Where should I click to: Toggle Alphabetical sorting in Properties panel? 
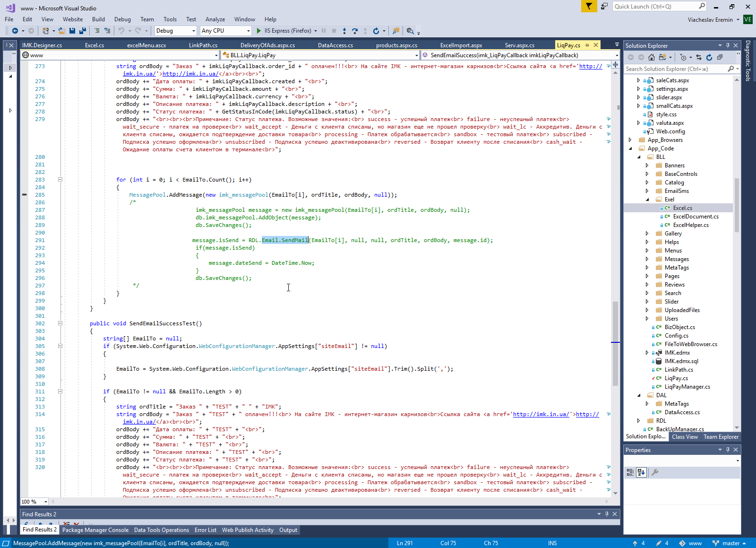coord(641,472)
